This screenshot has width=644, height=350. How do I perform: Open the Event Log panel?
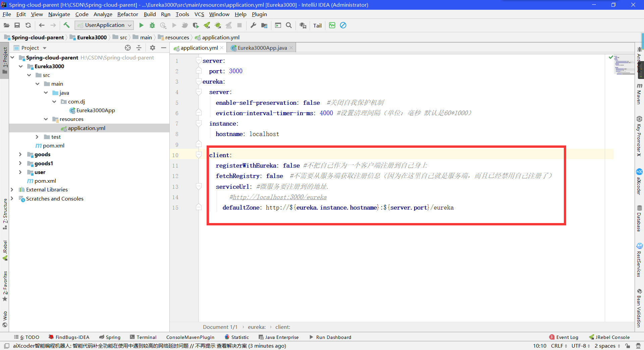[564, 337]
